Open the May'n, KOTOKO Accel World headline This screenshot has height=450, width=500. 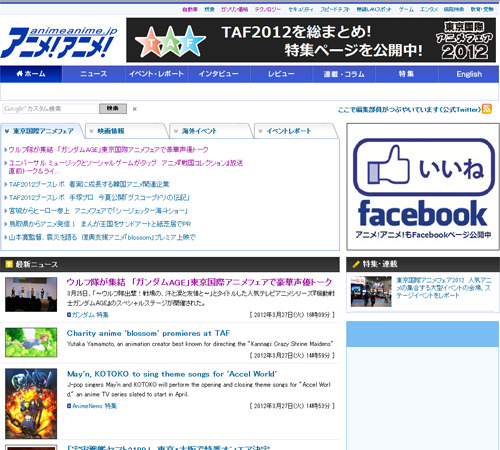tap(172, 374)
